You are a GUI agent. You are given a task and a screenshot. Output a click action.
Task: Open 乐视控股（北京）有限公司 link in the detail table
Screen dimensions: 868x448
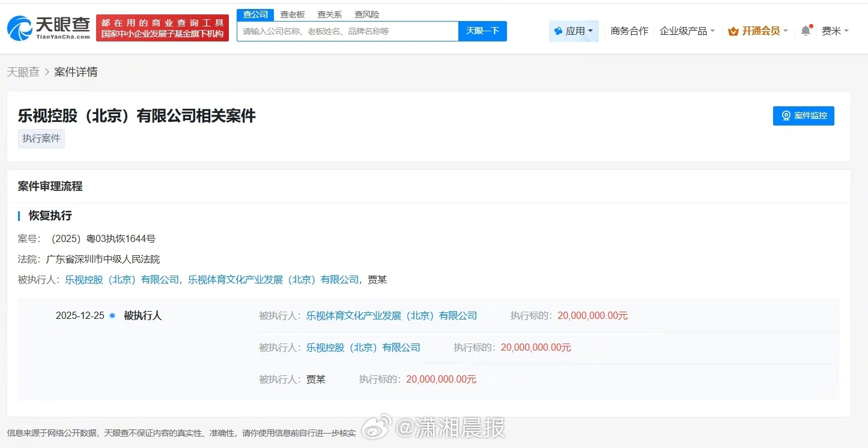pyautogui.click(x=363, y=348)
